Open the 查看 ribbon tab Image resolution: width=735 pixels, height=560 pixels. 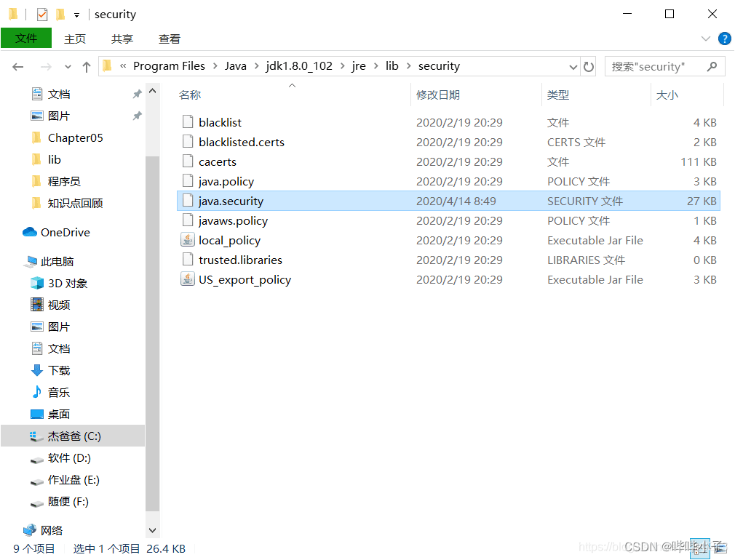point(170,39)
